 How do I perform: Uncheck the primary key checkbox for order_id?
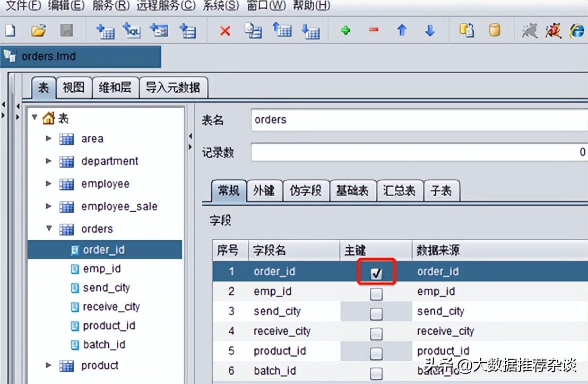click(376, 272)
